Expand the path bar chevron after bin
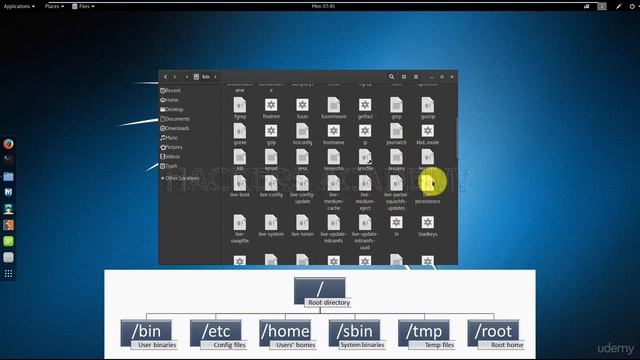Viewport: 640px width, 360px height. (216, 77)
